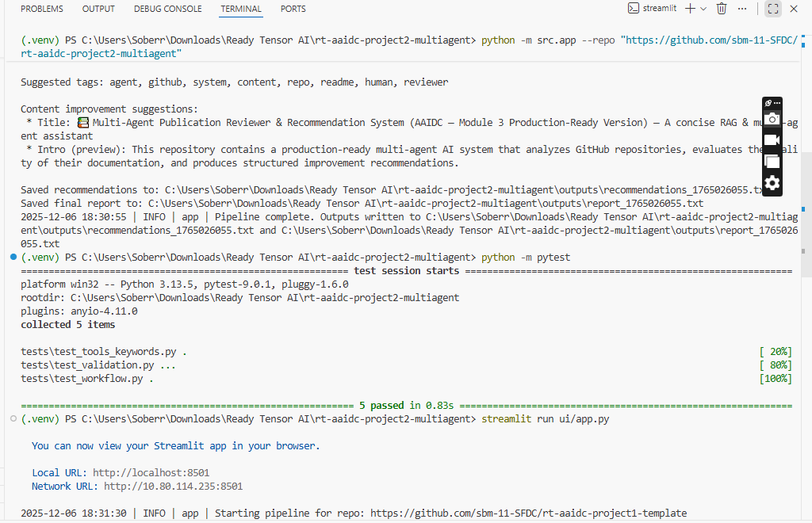The height and width of the screenshot is (523, 812).
Task: Click the stacked windows icon in overlay
Action: coord(772,162)
